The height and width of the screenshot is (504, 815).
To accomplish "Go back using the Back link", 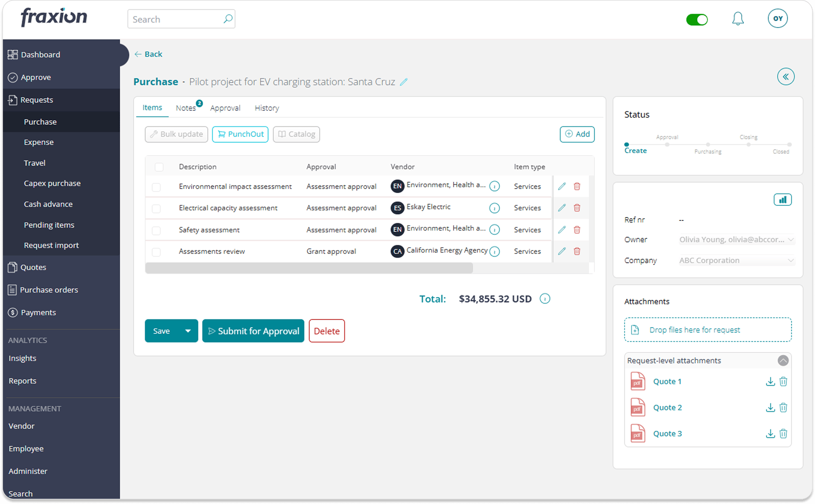I will (x=148, y=54).
